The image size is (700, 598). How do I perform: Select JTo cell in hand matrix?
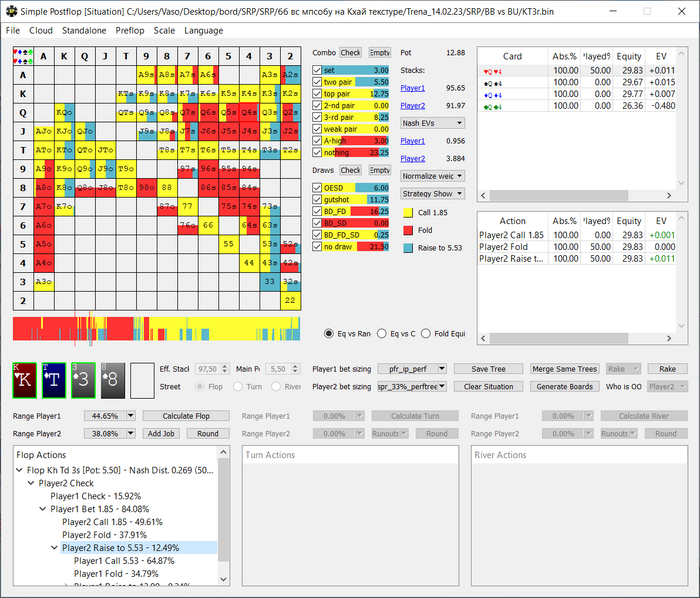click(105, 150)
